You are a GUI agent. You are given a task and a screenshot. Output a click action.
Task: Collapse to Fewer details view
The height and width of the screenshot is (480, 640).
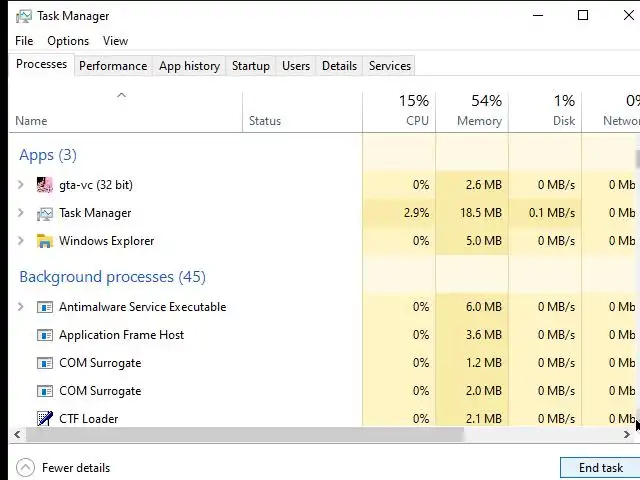[64, 468]
